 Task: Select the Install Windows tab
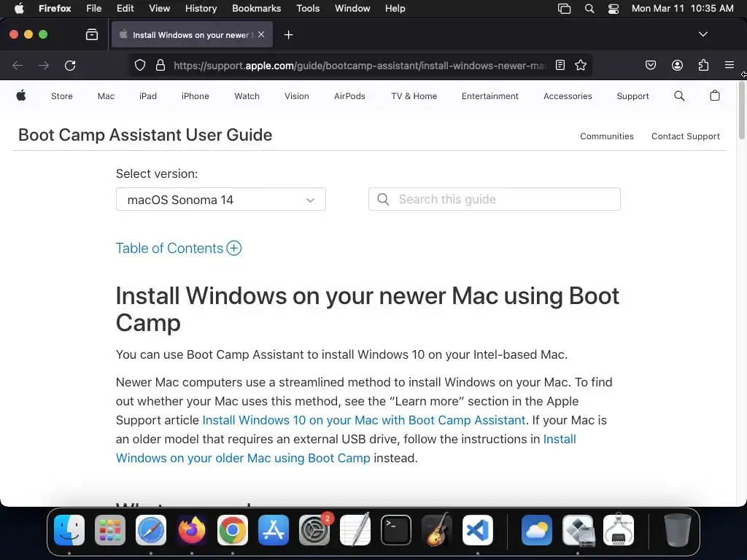(x=192, y=35)
